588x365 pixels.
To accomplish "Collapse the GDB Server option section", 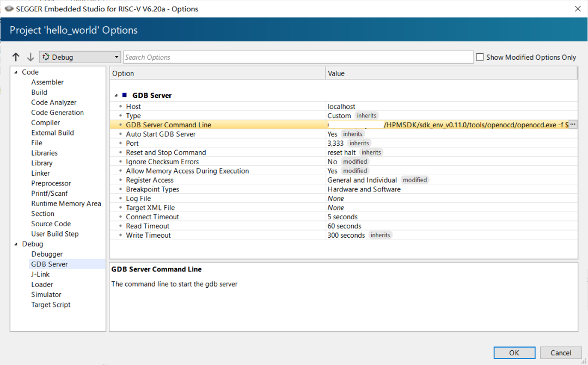I will coord(116,95).
